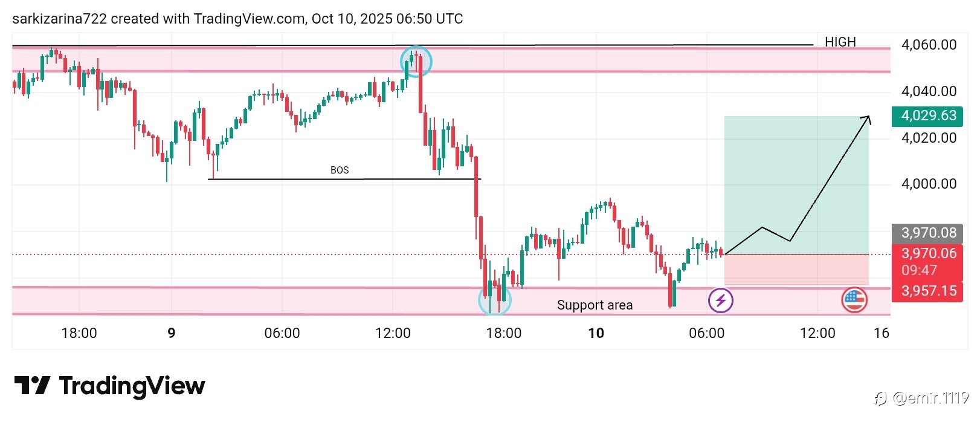Click the US flag economic event icon
This screenshot has height=422, width=980.
[854, 299]
